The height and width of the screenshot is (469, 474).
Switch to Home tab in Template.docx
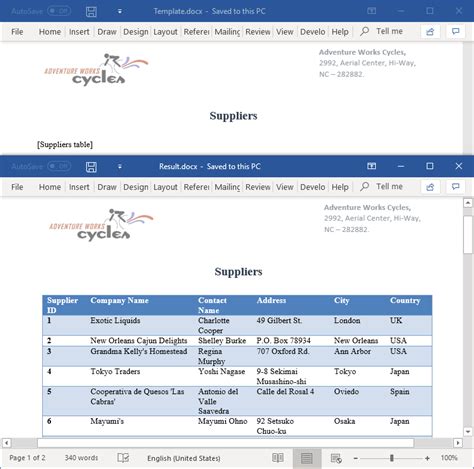click(50, 32)
